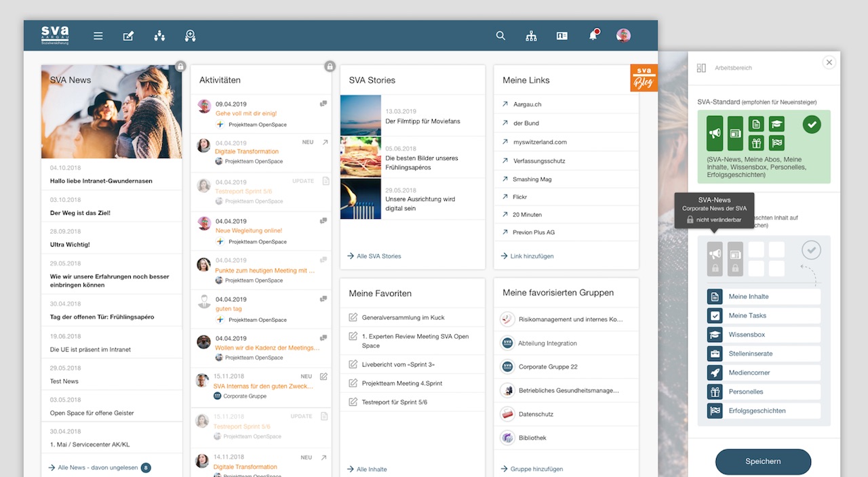Open notifications via the bell icon

[593, 35]
